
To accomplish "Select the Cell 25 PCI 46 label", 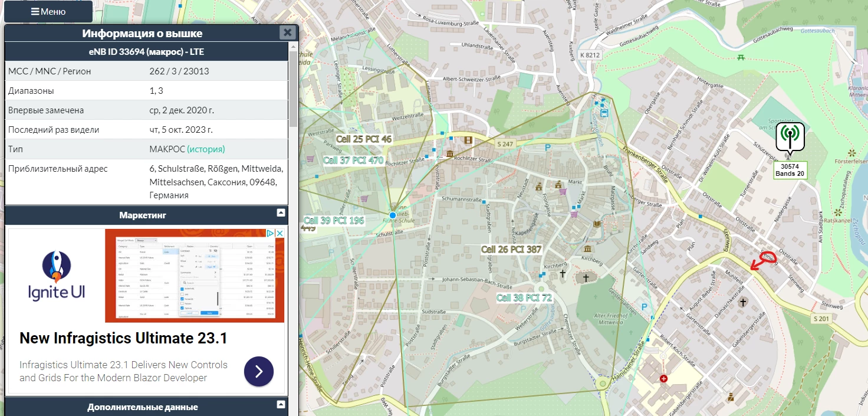I will point(364,139).
